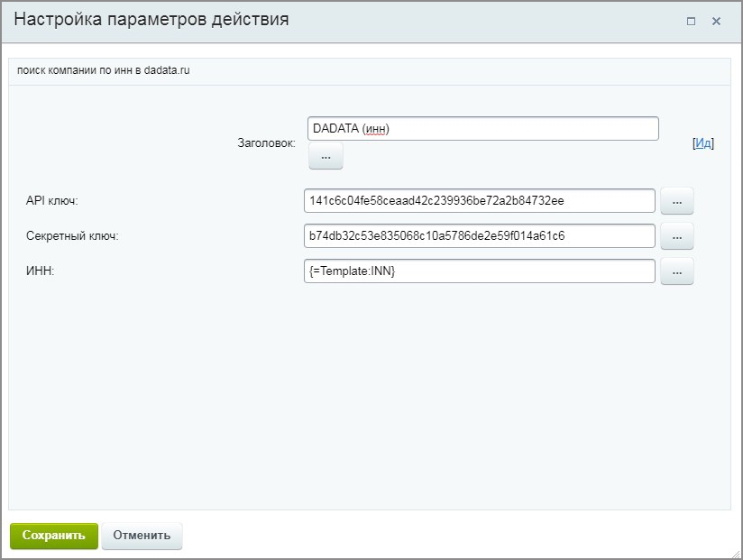The height and width of the screenshot is (560, 743).
Task: Focus the API ключ input field
Action: [480, 200]
